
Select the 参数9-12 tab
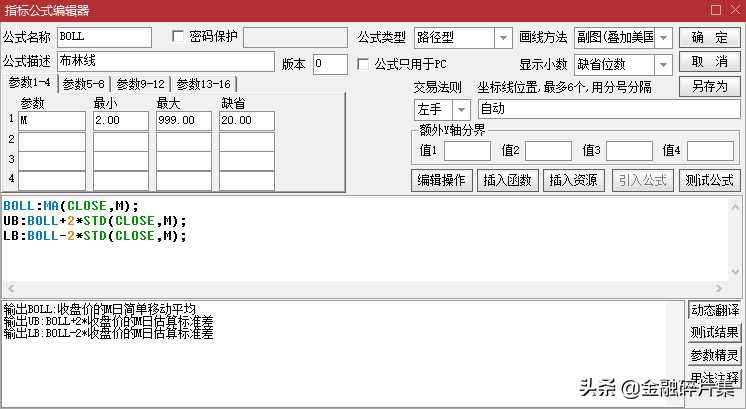click(141, 84)
